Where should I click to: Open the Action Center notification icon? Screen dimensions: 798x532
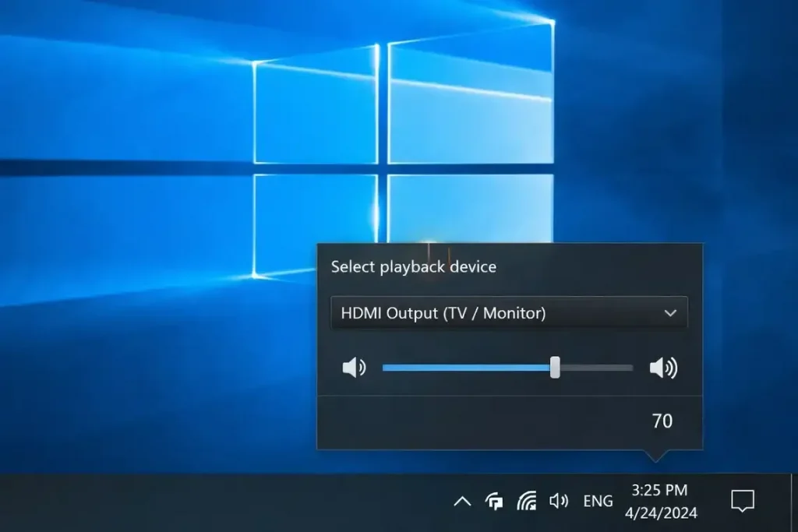click(742, 501)
